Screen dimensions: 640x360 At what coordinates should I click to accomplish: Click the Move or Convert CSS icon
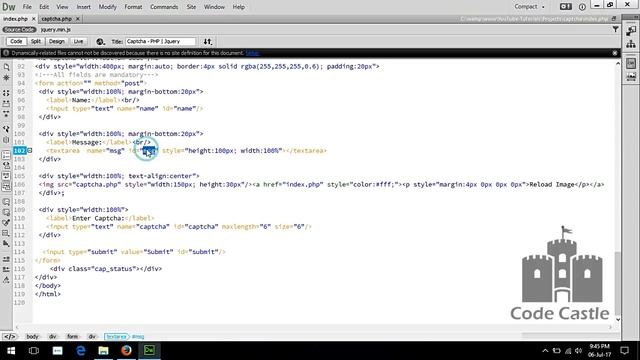click(6, 244)
